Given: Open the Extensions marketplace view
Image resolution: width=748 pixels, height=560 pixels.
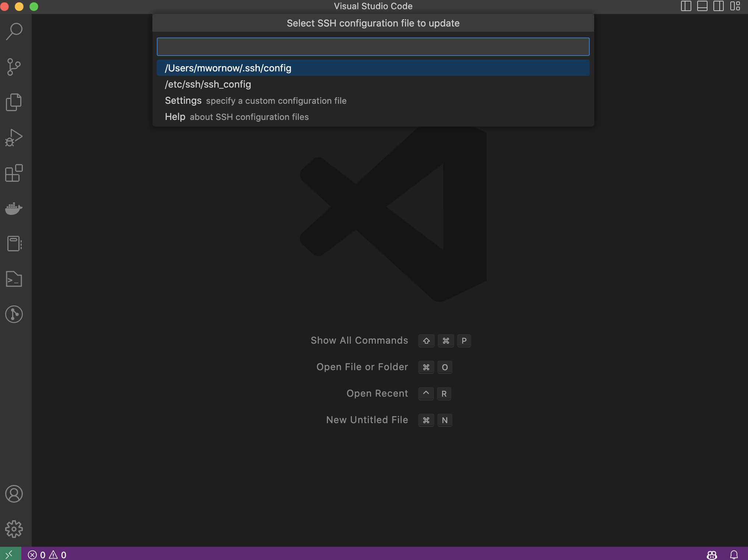Looking at the screenshot, I should click(14, 173).
